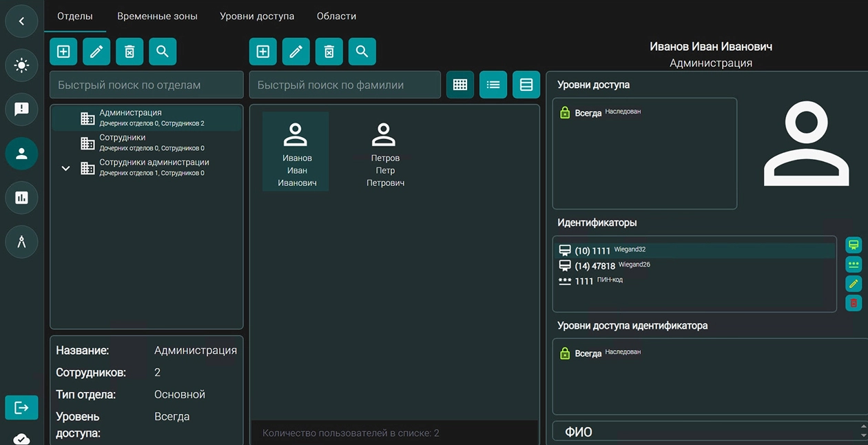Image resolution: width=868 pixels, height=445 pixels.
Task: Expand Сотрудники администрации tree node
Action: pyautogui.click(x=66, y=168)
